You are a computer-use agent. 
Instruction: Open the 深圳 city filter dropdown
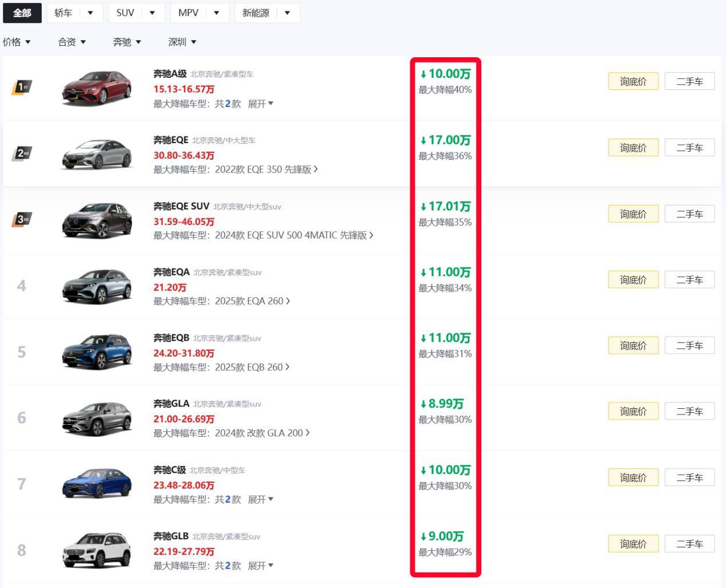(182, 42)
